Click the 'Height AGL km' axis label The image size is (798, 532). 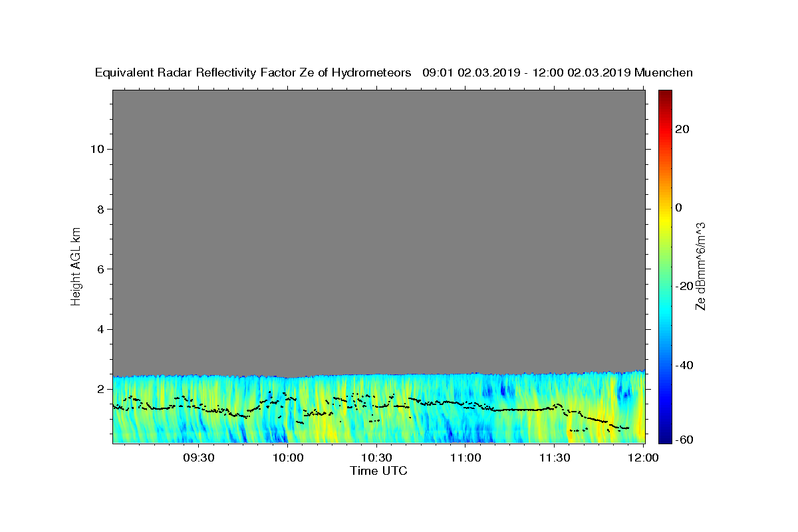coord(76,265)
